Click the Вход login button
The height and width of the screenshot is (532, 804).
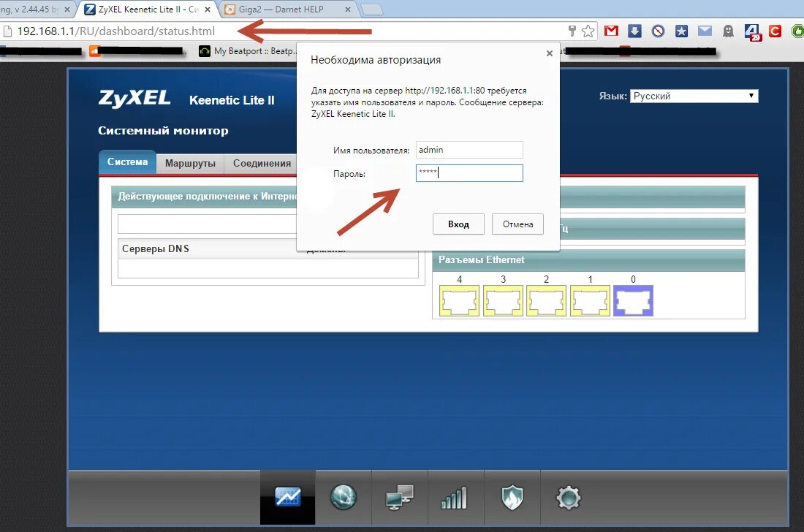tap(458, 224)
